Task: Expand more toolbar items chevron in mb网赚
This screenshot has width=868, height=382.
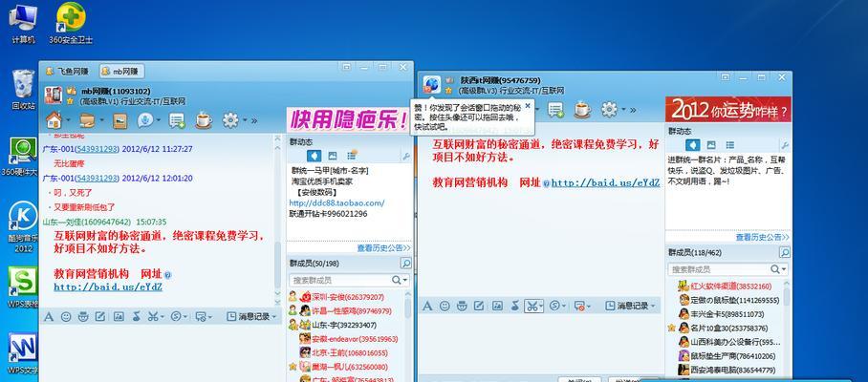Action: pyautogui.click(x=254, y=120)
